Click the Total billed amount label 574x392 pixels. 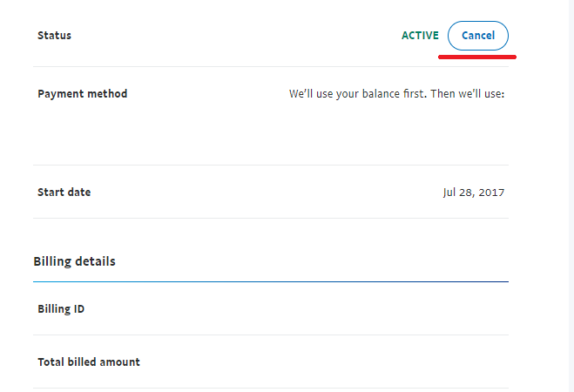coord(89,362)
